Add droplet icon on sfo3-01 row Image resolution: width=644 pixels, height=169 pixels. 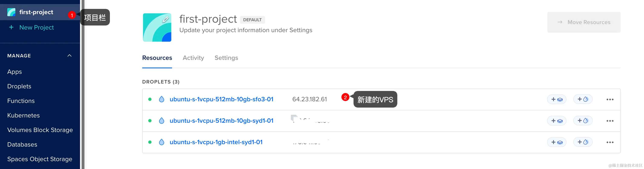(x=583, y=99)
